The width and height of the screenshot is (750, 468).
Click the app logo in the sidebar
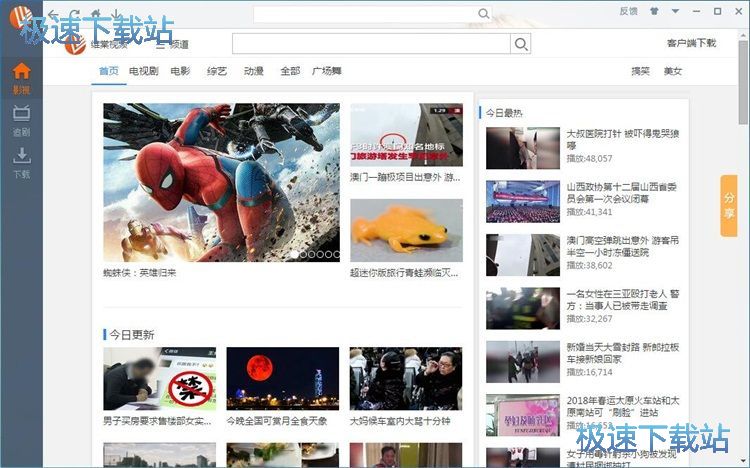pos(20,18)
